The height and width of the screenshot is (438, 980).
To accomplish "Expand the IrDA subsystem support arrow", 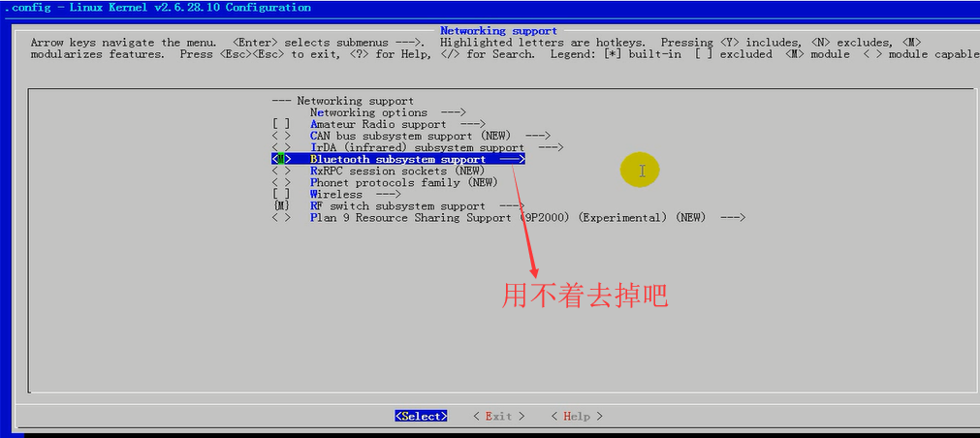I will [x=551, y=147].
